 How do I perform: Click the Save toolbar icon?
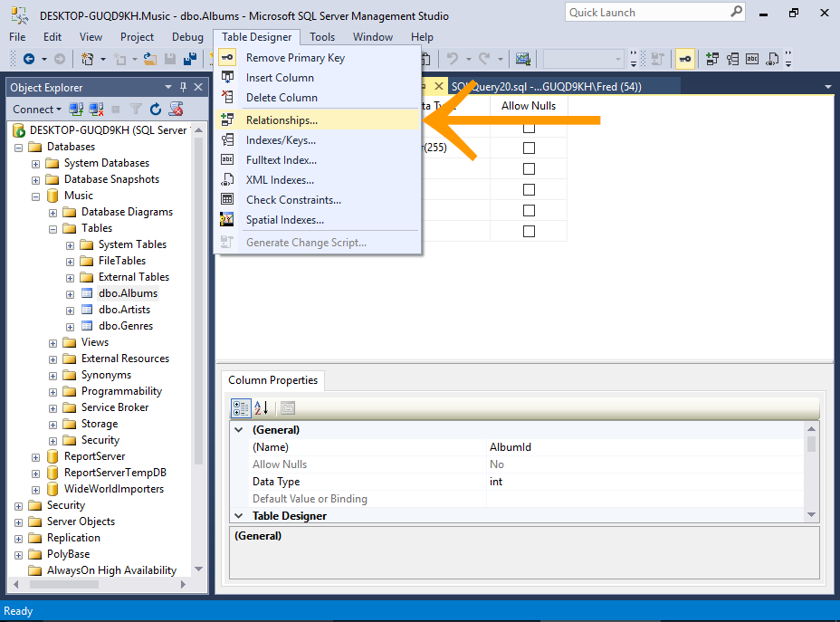[169, 57]
